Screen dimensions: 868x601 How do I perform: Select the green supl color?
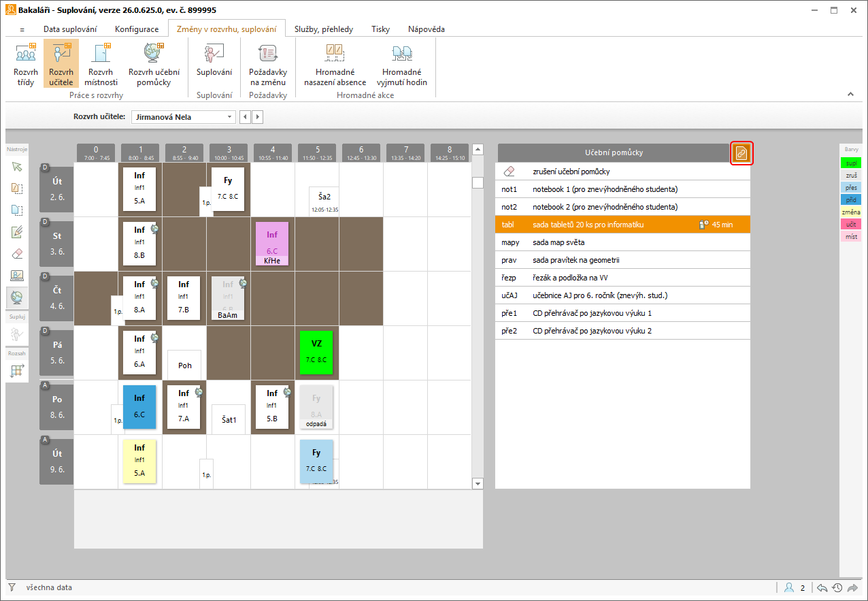(851, 163)
